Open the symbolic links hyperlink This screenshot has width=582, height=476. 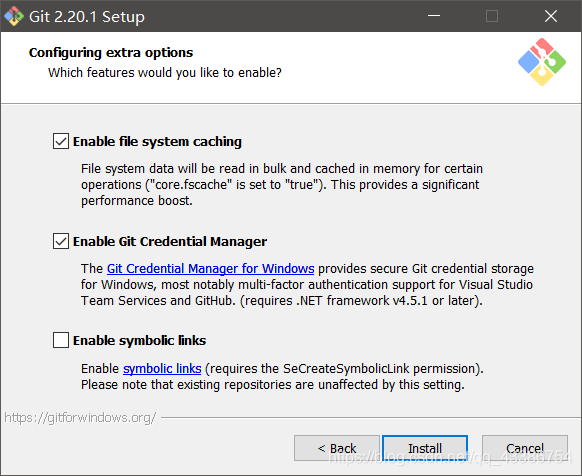coord(162,368)
